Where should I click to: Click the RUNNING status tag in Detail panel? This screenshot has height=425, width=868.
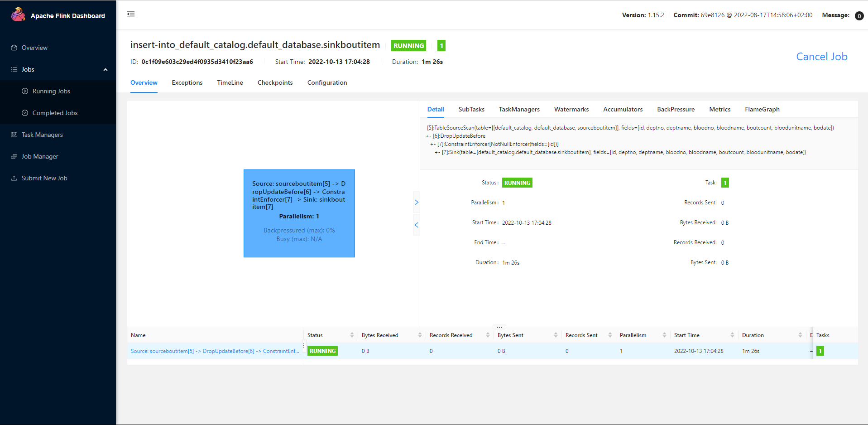517,183
